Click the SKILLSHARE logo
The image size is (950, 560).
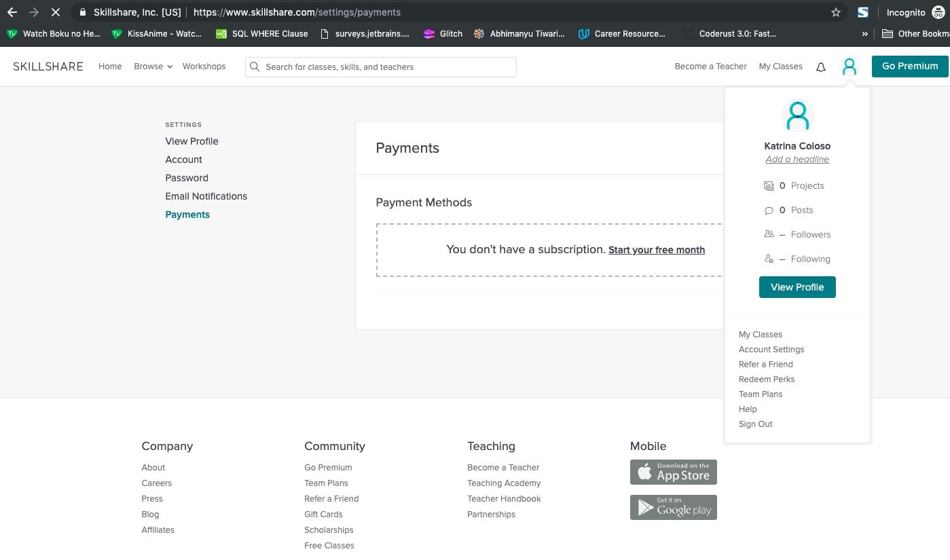pyautogui.click(x=48, y=67)
